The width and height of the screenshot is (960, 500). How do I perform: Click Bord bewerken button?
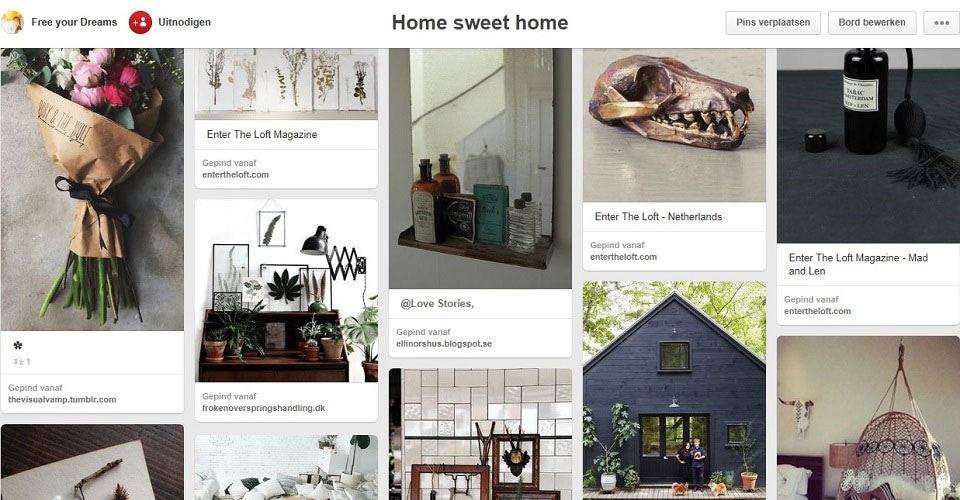pyautogui.click(x=872, y=23)
